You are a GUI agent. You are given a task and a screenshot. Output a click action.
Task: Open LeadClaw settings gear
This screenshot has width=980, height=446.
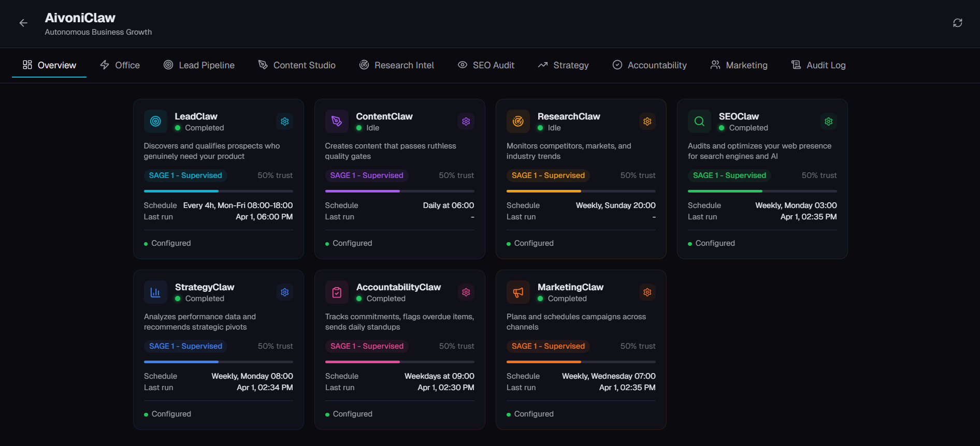285,122
